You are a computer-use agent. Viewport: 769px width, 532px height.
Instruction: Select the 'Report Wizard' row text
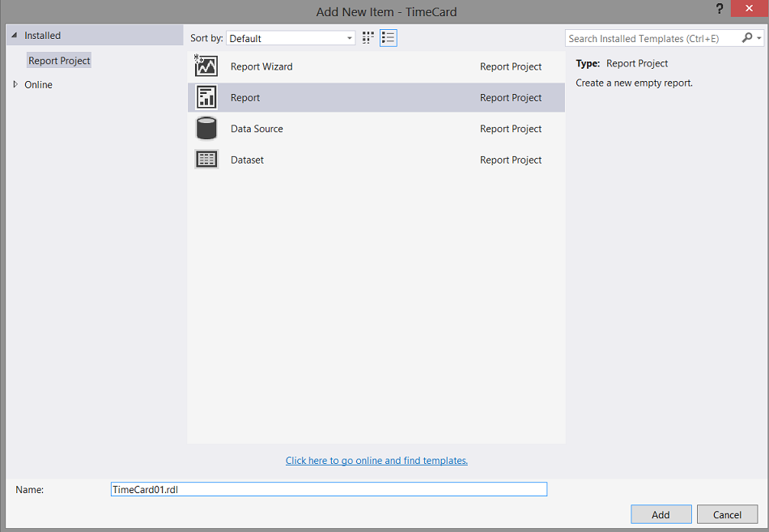(261, 66)
